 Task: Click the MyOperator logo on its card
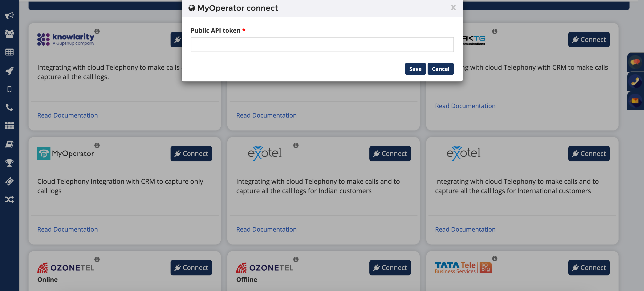[66, 153]
